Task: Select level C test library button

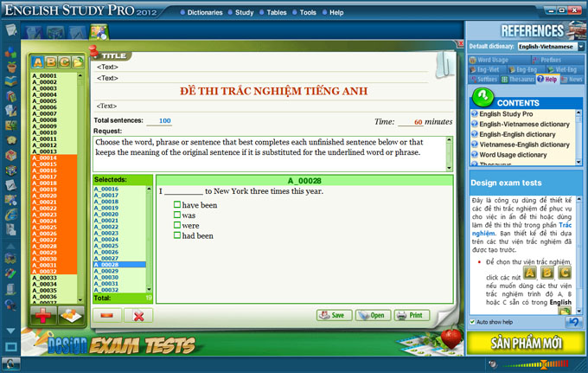Action: click(x=65, y=62)
